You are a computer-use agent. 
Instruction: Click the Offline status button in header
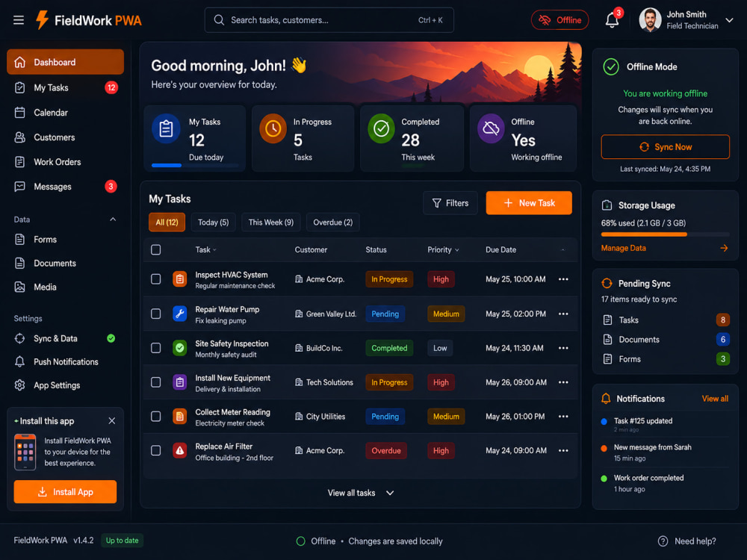[560, 20]
